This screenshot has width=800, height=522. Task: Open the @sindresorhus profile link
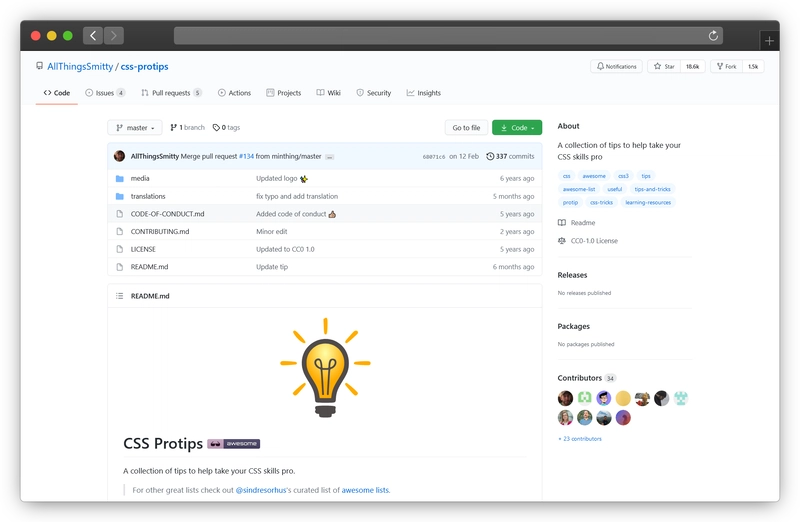click(x=261, y=490)
